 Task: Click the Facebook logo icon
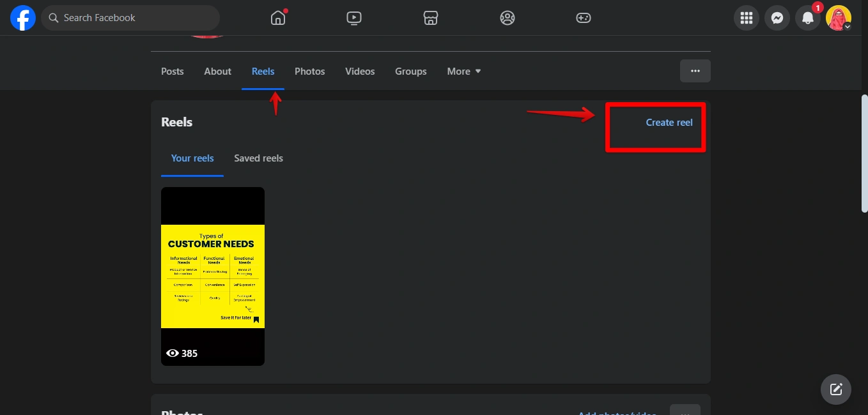(x=22, y=18)
